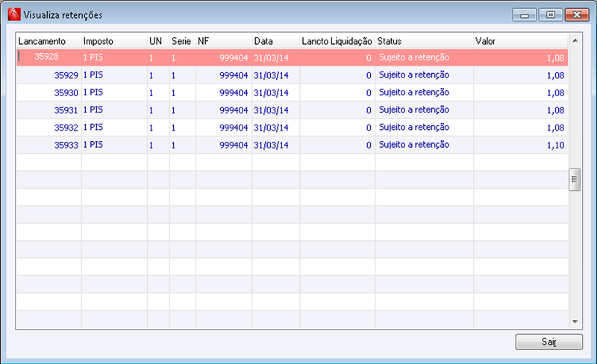
Task: Click the NF column header
Action: (x=224, y=41)
